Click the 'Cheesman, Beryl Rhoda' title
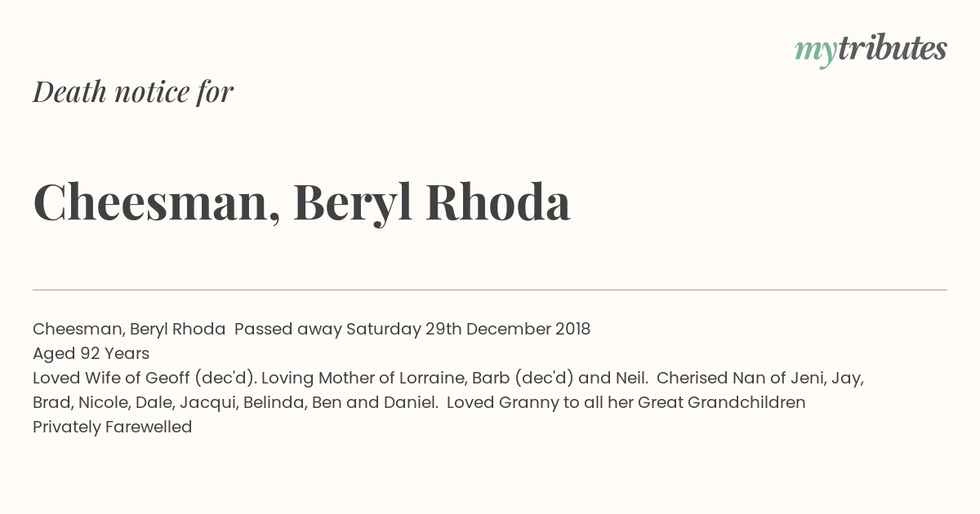 (x=301, y=202)
